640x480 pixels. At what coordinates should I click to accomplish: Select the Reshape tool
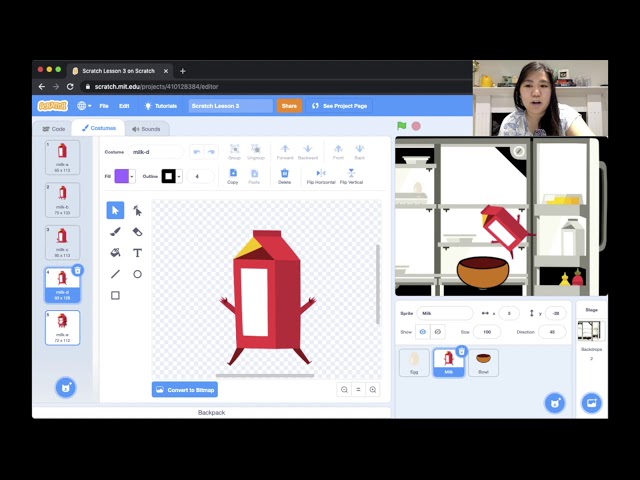(137, 210)
